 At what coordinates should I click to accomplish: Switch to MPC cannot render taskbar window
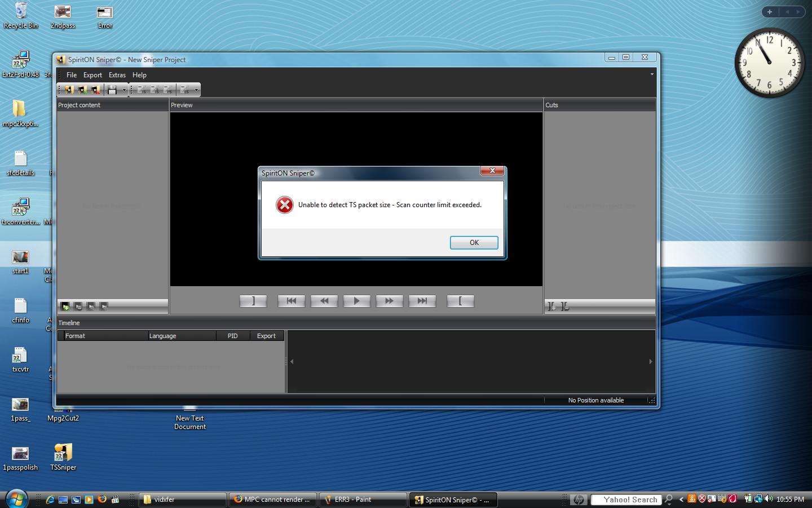coord(273,500)
